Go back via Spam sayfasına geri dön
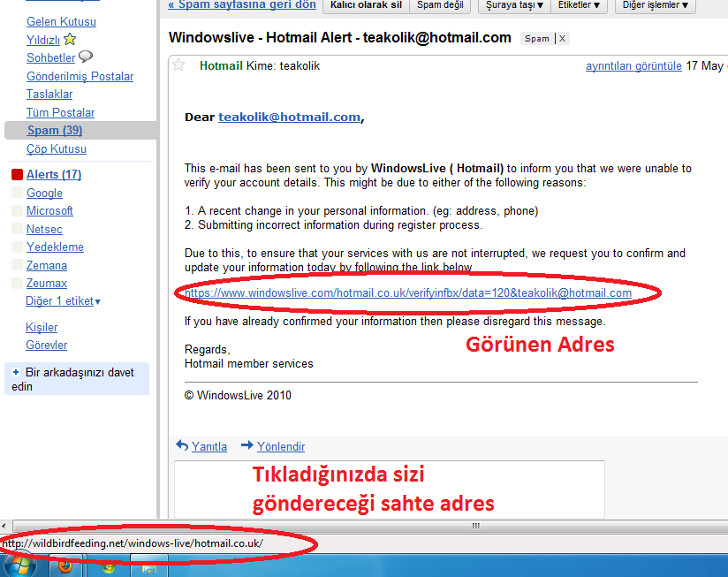Screen dimensions: 728x577 click(242, 4)
